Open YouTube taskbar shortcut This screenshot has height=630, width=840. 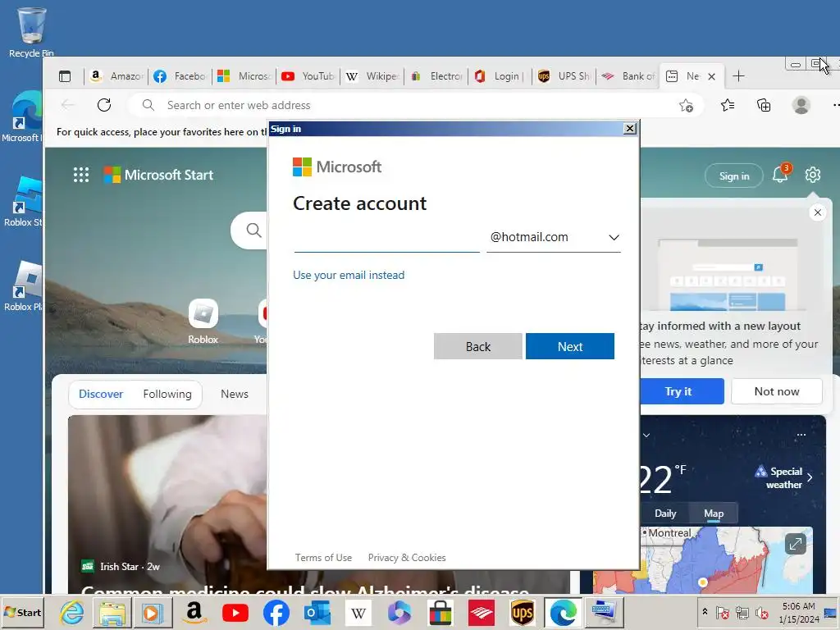pyautogui.click(x=235, y=612)
